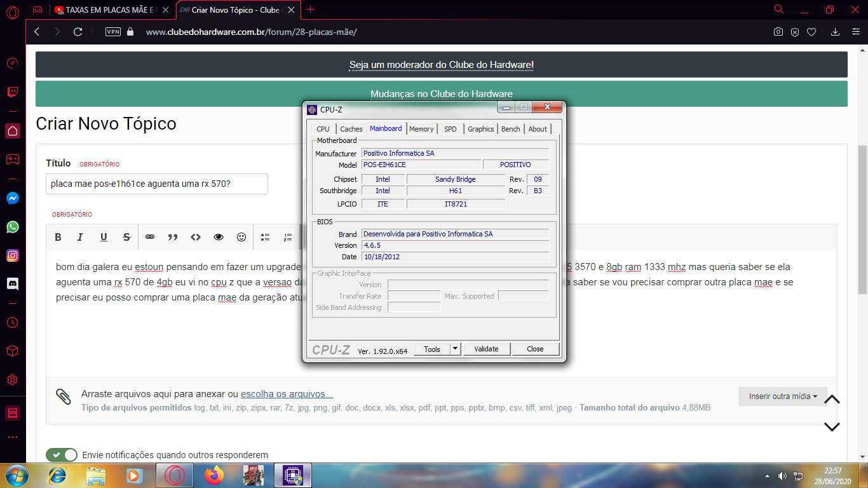Click Tools button in CPU-Z
Screen dimensions: 868x488
click(x=432, y=349)
